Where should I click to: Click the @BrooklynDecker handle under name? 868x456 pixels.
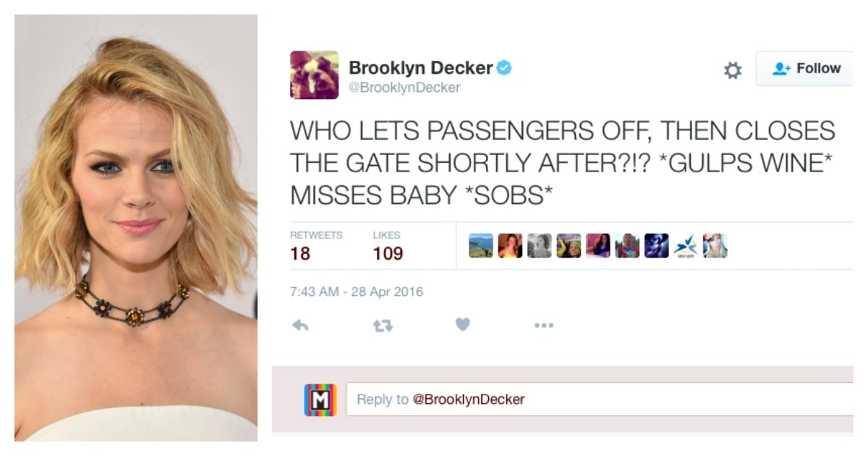click(404, 88)
